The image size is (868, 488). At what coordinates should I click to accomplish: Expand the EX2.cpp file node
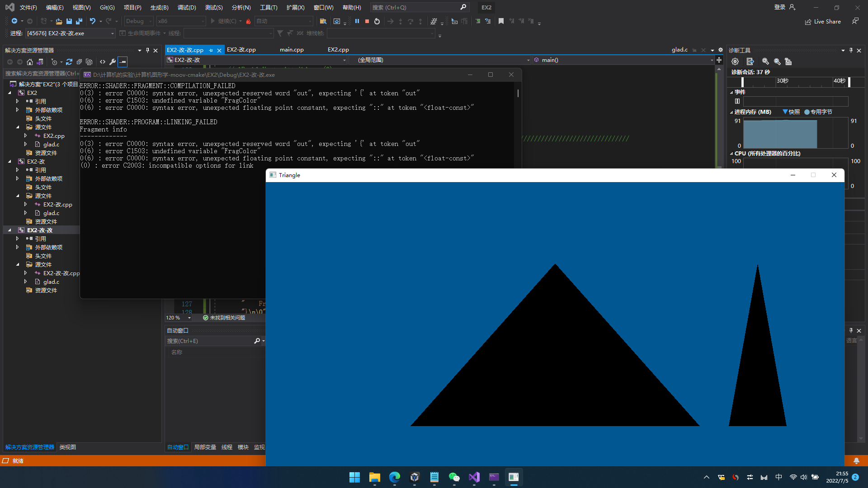pyautogui.click(x=26, y=136)
